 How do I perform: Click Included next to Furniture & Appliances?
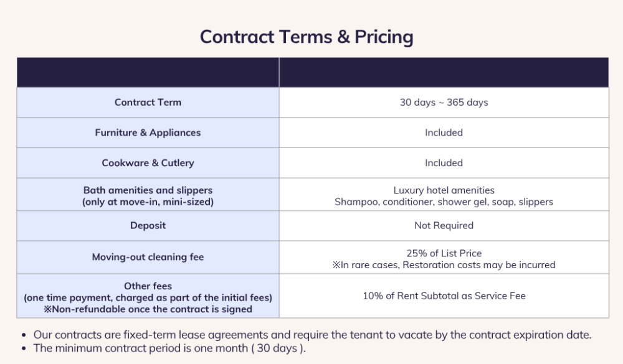(444, 133)
